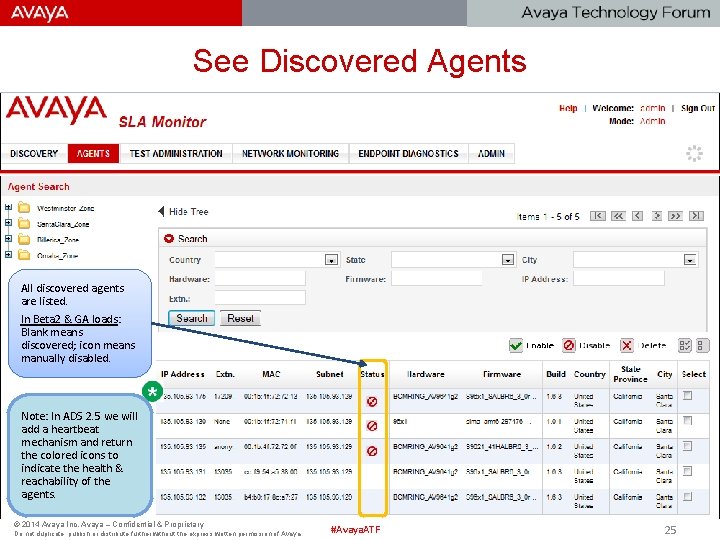Viewport: 720px width, 540px height.
Task: Expand the Westminster_Zone tree node
Action: pyautogui.click(x=8, y=208)
